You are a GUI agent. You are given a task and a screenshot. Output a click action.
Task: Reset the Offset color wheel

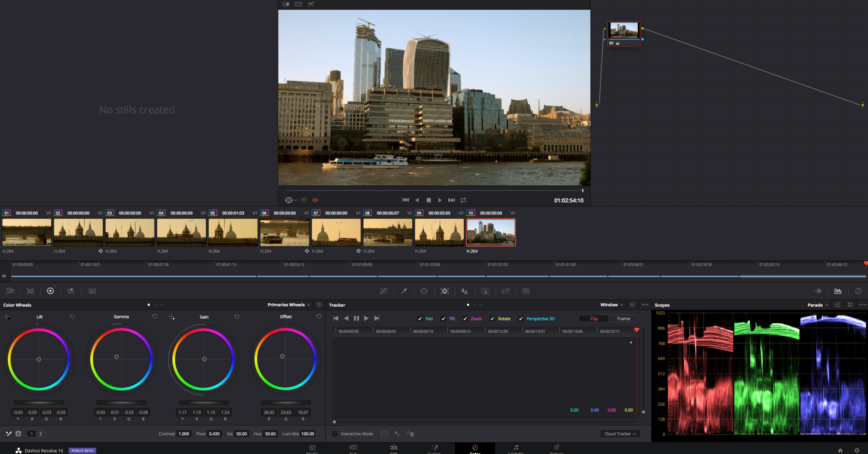pyautogui.click(x=319, y=317)
